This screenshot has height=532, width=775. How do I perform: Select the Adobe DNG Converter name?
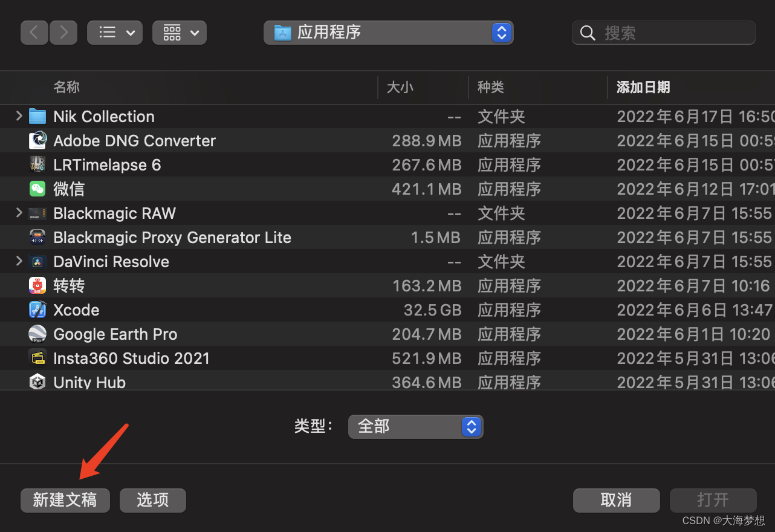coord(134,141)
